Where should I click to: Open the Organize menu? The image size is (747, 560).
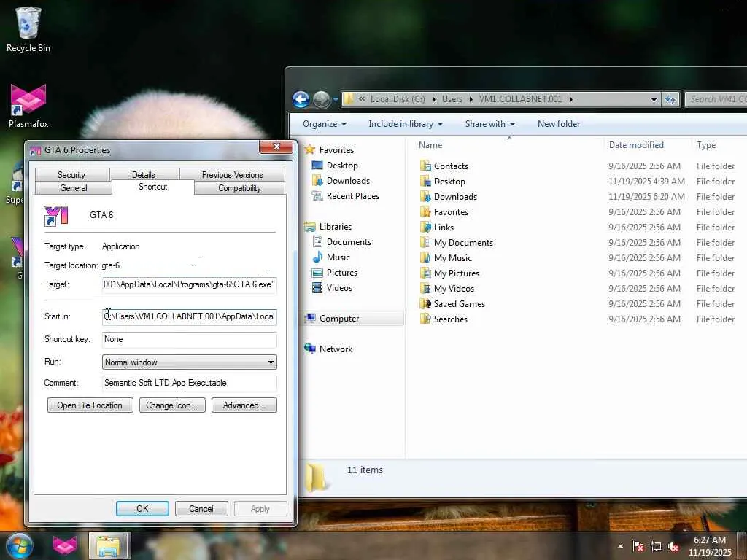click(x=325, y=124)
